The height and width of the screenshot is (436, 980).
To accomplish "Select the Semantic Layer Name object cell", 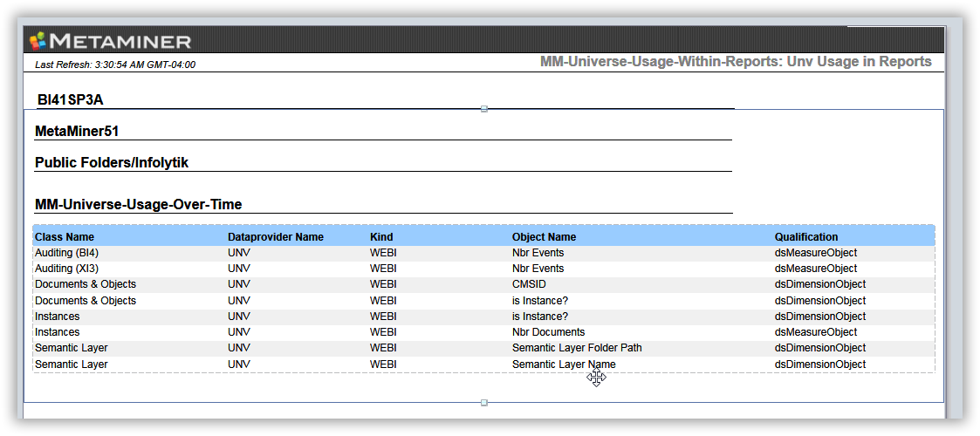I will click(x=564, y=364).
